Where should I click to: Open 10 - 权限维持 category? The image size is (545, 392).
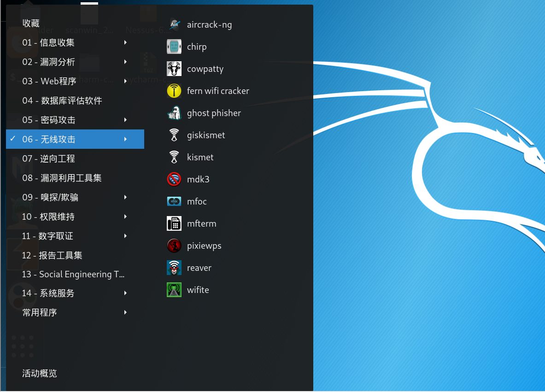75,217
